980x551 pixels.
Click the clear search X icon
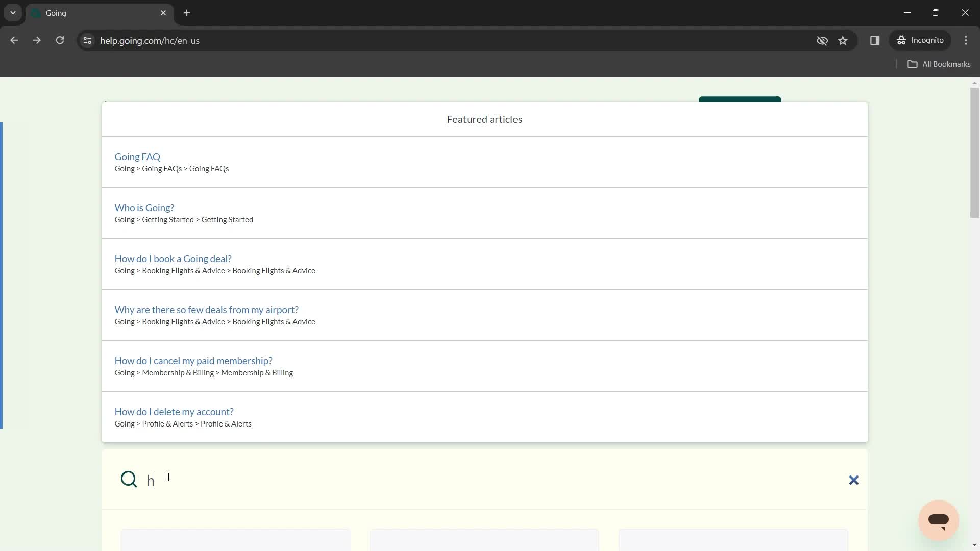pos(853,480)
